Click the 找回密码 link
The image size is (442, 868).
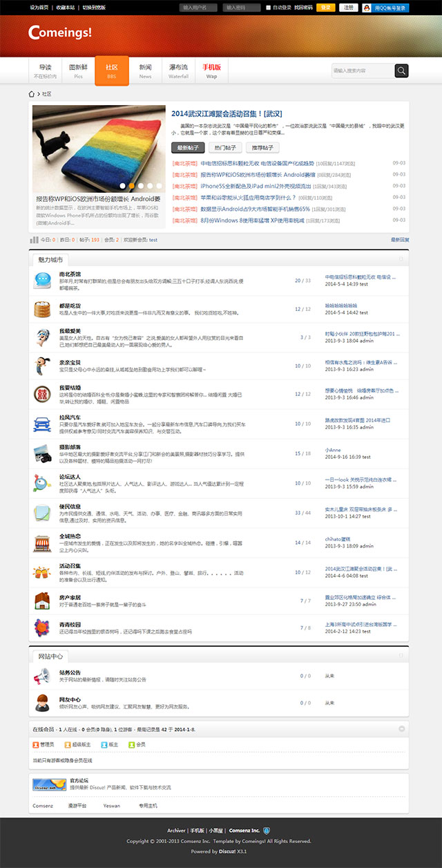pyautogui.click(x=303, y=8)
